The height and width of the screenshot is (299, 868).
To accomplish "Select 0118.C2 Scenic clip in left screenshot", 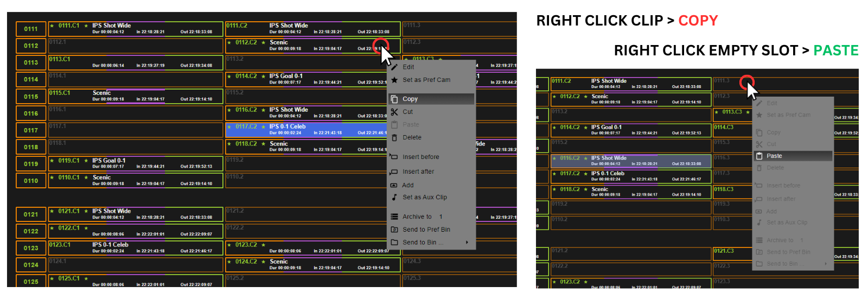I will [x=307, y=147].
